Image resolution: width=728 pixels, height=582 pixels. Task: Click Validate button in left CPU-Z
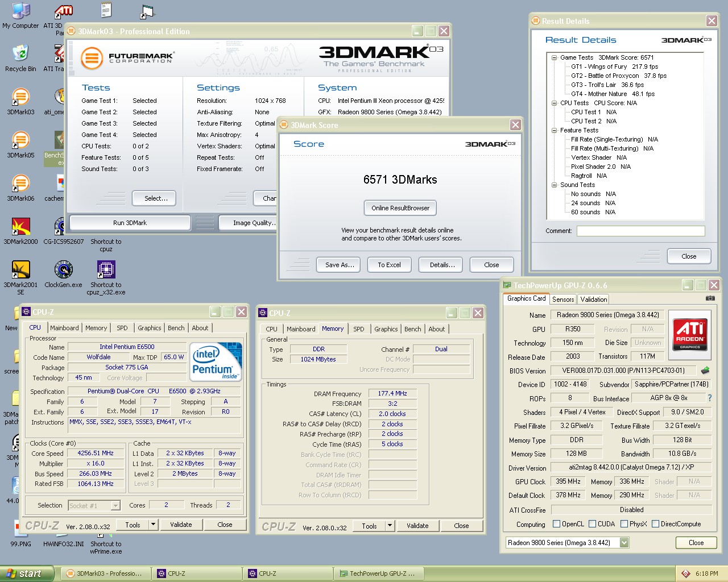181,525
